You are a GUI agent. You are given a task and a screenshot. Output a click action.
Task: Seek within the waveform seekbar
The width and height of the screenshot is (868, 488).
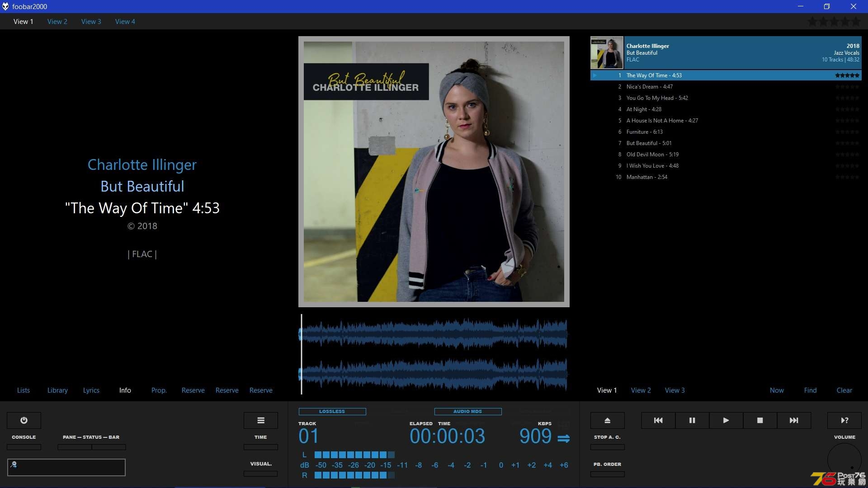tap(434, 354)
